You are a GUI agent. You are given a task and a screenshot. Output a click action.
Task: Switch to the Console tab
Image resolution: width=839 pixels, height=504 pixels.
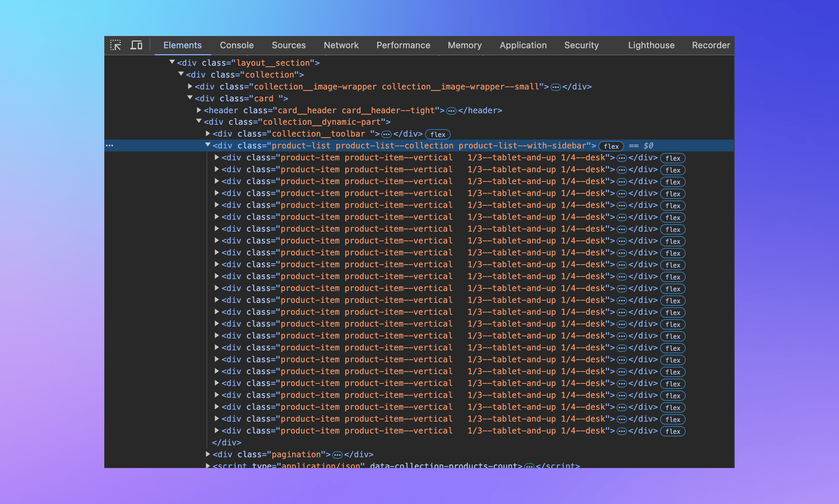coord(236,45)
